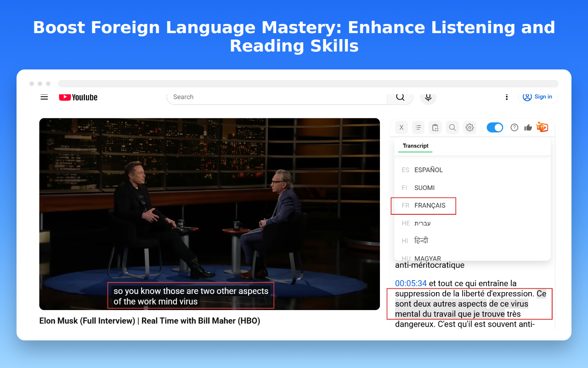Click the thumbs-up rate icon
Screen dimensions: 588x368
(x=528, y=127)
